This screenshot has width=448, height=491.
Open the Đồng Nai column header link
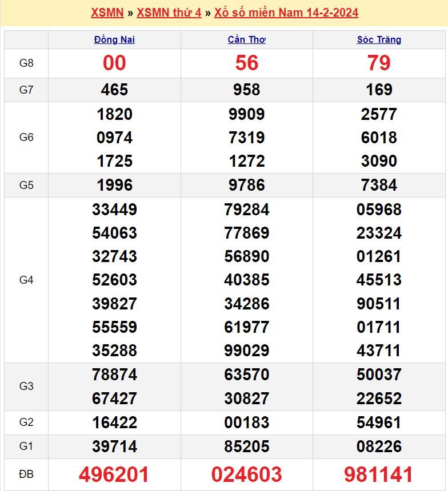coord(114,39)
